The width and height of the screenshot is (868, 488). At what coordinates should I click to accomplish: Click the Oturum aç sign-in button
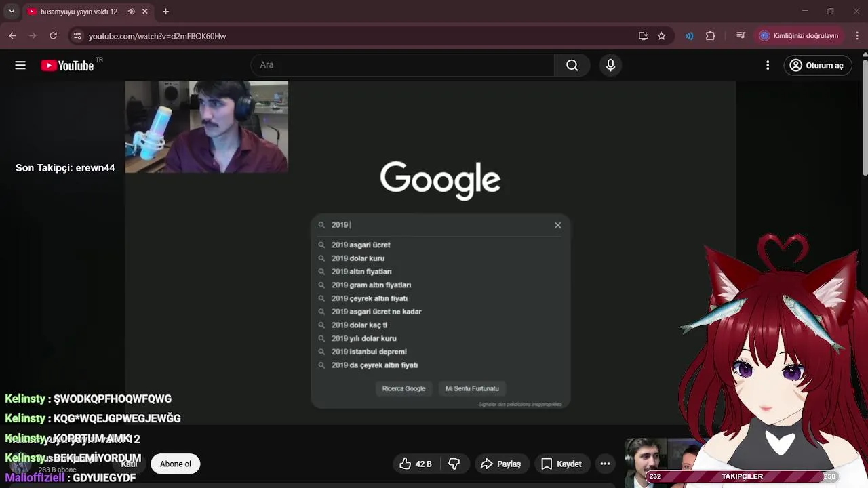coord(818,65)
